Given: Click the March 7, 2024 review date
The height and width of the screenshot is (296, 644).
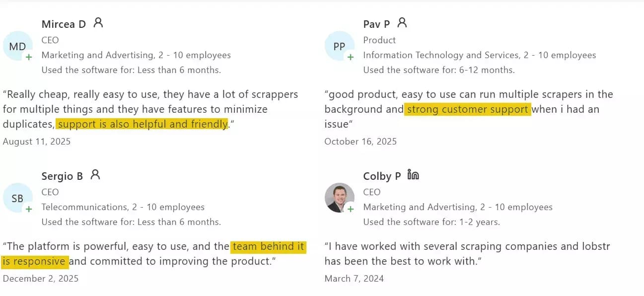Looking at the screenshot, I should tap(354, 279).
